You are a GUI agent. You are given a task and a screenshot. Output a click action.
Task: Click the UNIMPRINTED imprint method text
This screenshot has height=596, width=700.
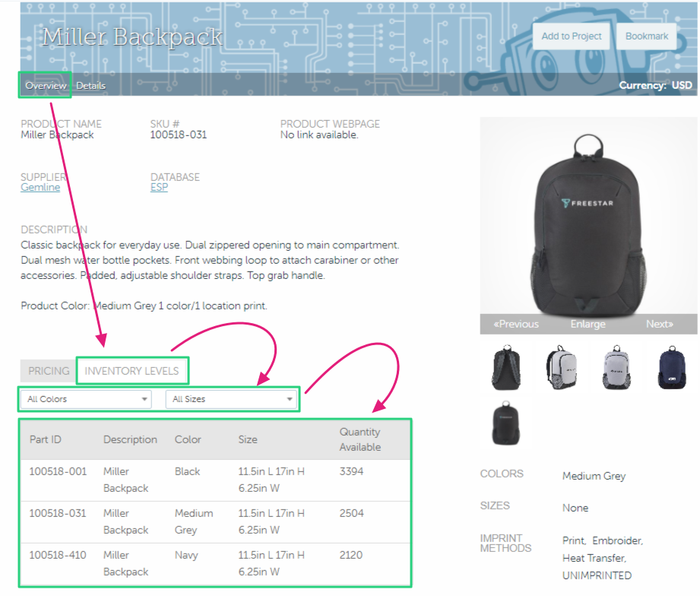click(x=597, y=575)
